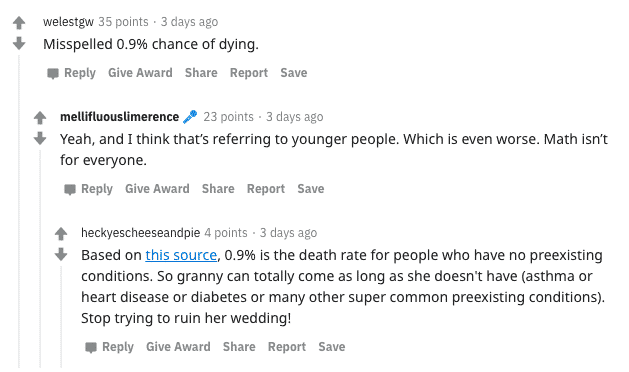The image size is (629, 372).
Task: Reply to heckyescheeseandpie's comment
Action: tap(110, 347)
